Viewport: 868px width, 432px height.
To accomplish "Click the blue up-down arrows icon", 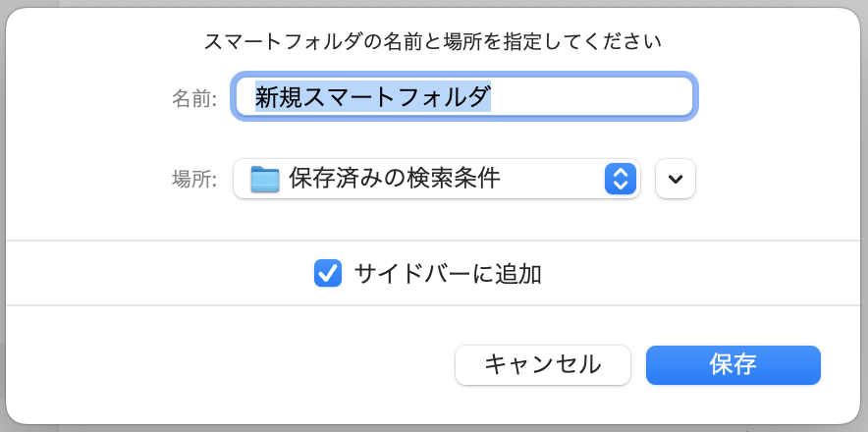I will 620,179.
